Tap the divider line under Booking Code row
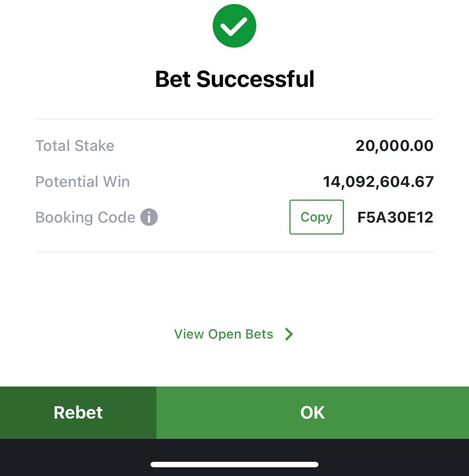469x476 pixels. (234, 251)
